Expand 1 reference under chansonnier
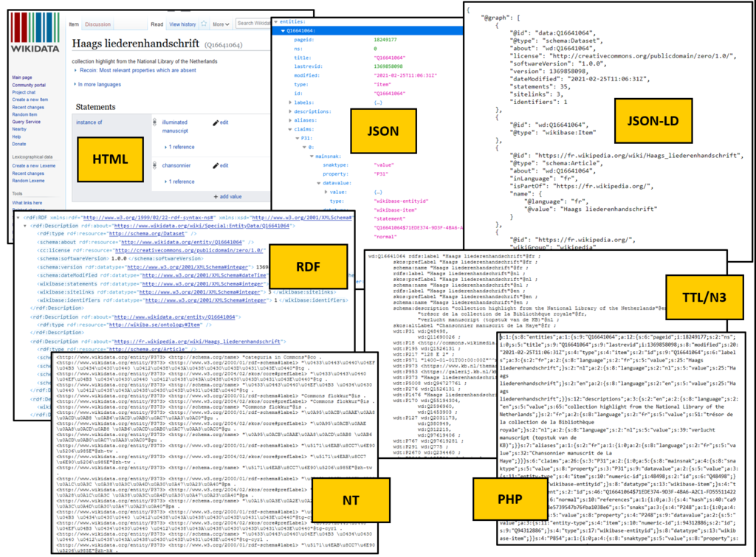 [179, 181]
